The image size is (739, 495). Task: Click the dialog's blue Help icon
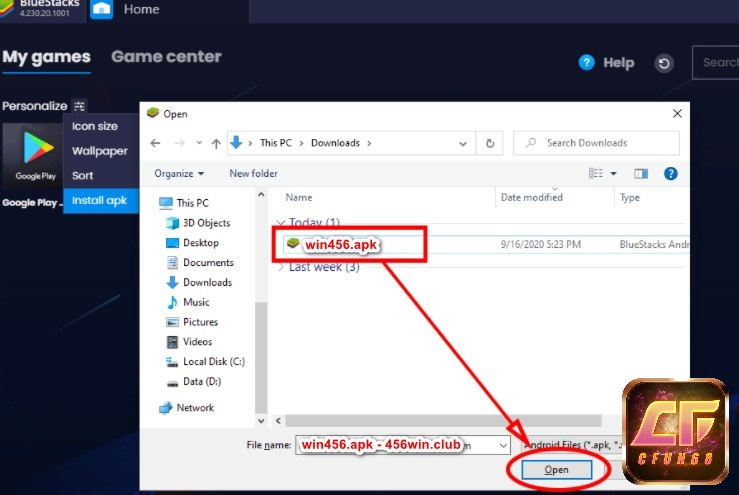670,173
